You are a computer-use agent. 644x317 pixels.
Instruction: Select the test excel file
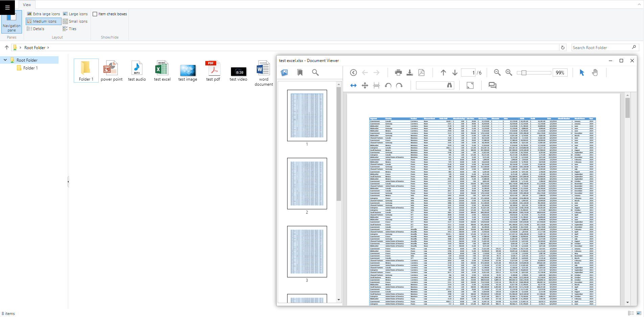[x=162, y=71]
